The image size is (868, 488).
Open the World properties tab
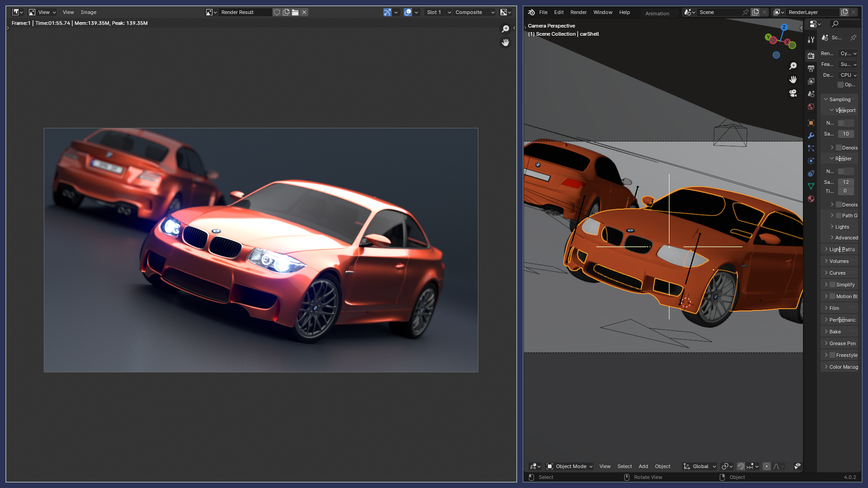click(x=811, y=107)
